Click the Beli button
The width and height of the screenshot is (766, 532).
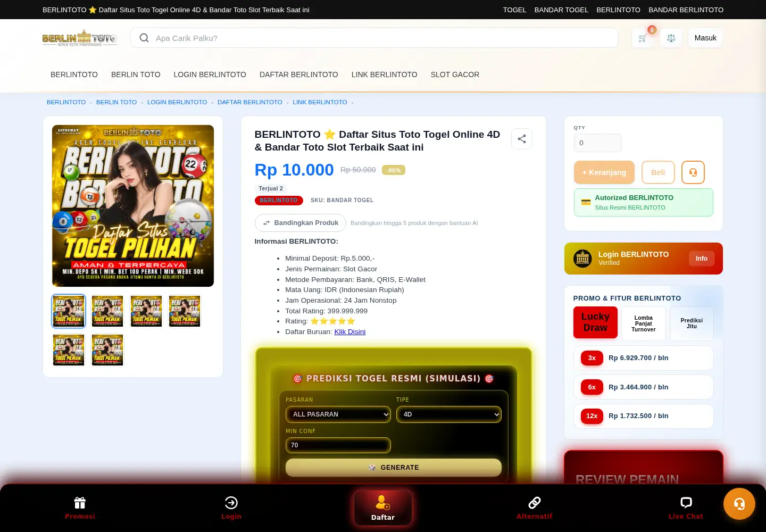(658, 172)
